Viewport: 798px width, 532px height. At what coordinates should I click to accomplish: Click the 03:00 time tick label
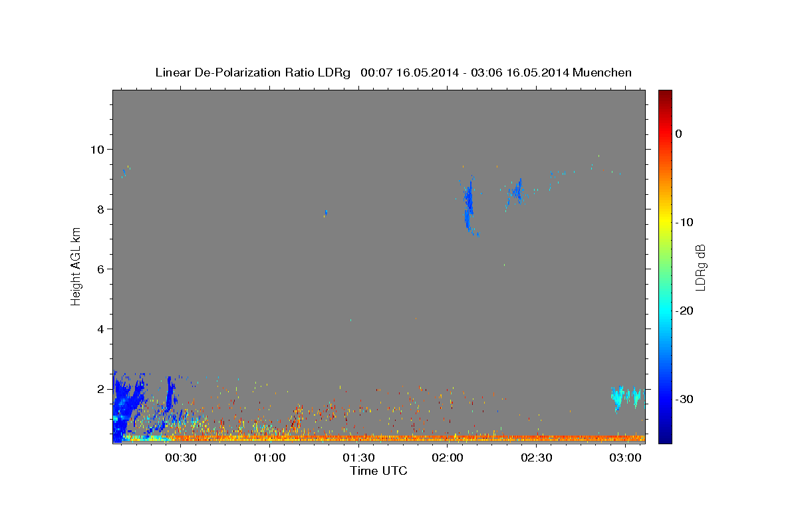click(x=626, y=458)
